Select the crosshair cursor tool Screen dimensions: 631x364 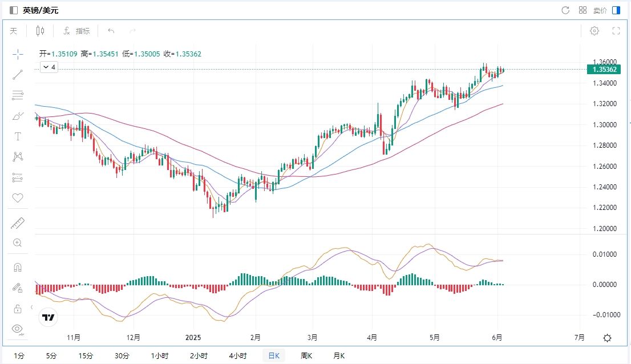pos(18,54)
